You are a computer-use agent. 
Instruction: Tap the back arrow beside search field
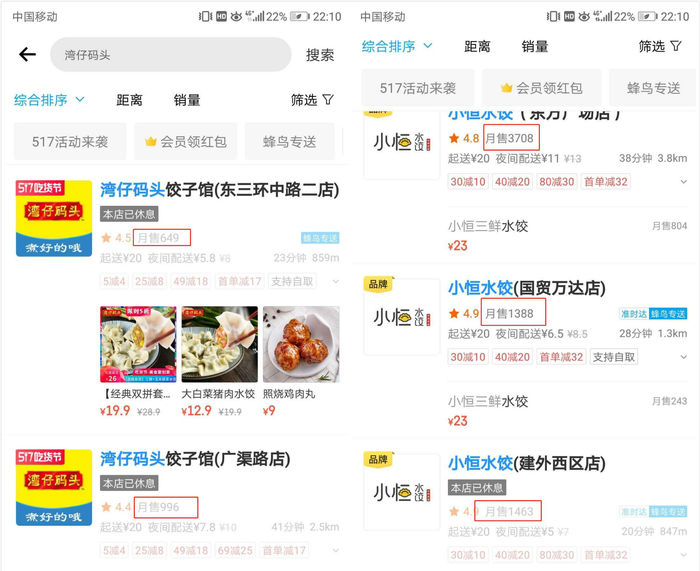27,54
